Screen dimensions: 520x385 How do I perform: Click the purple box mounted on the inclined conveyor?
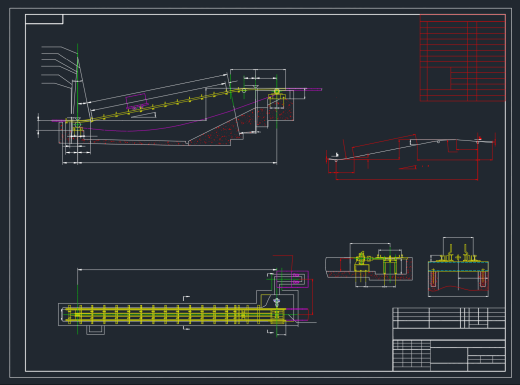tap(137, 101)
